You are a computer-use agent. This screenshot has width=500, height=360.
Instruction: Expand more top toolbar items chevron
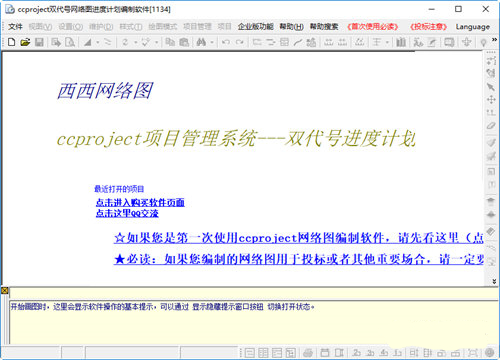494,40
